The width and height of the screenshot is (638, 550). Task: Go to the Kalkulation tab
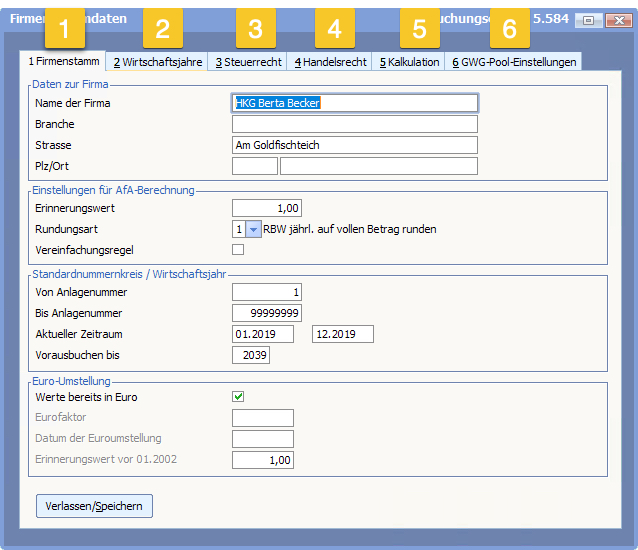click(x=409, y=62)
